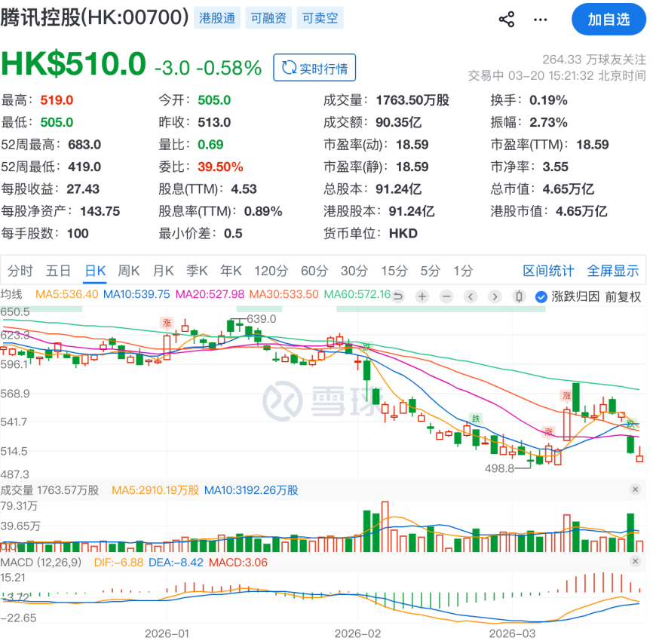Switch to the 月K chart tab
The width and height of the screenshot is (653, 644).
point(163,271)
